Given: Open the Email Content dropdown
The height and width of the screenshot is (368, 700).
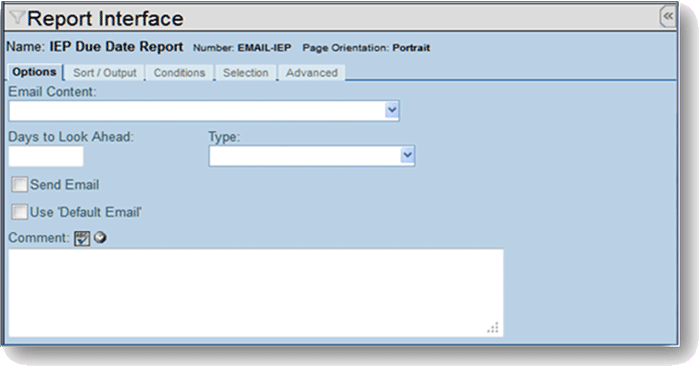Looking at the screenshot, I should click(x=204, y=110).
